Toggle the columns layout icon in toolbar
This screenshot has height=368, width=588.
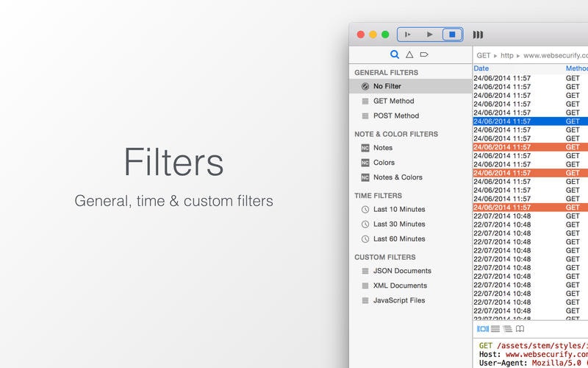coord(478,35)
